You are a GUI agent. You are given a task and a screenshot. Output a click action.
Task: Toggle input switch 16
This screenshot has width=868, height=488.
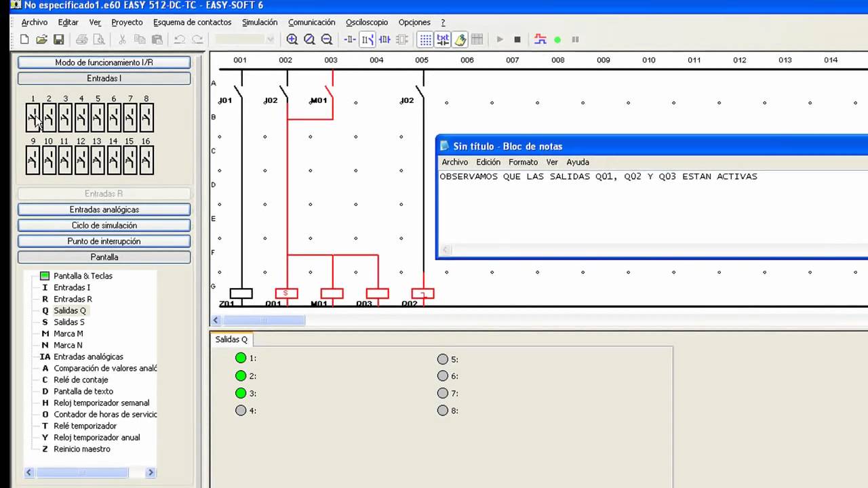coord(146,160)
